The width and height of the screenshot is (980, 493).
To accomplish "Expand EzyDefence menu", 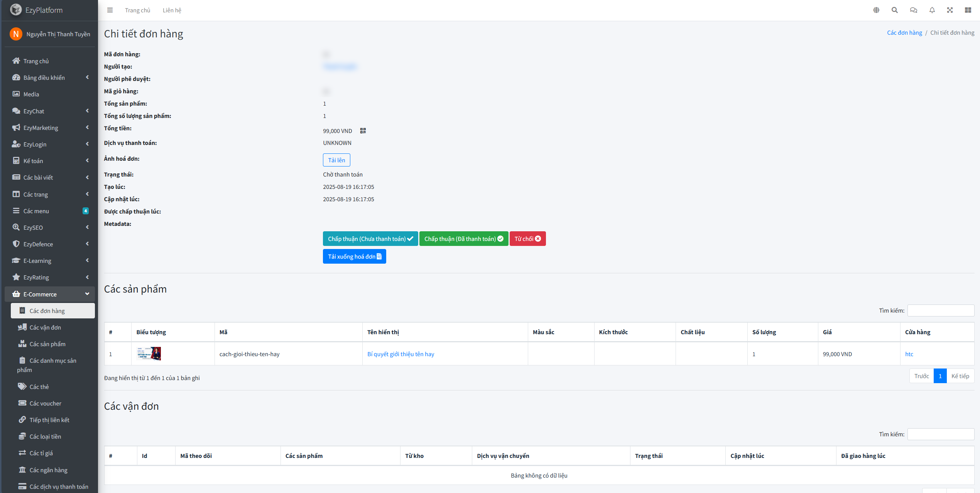I will click(x=50, y=244).
